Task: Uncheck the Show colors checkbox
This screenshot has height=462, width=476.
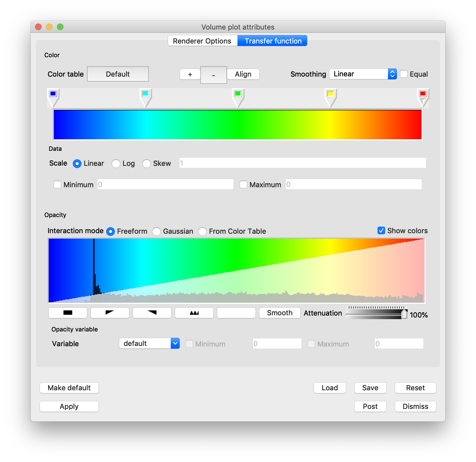Action: click(381, 230)
